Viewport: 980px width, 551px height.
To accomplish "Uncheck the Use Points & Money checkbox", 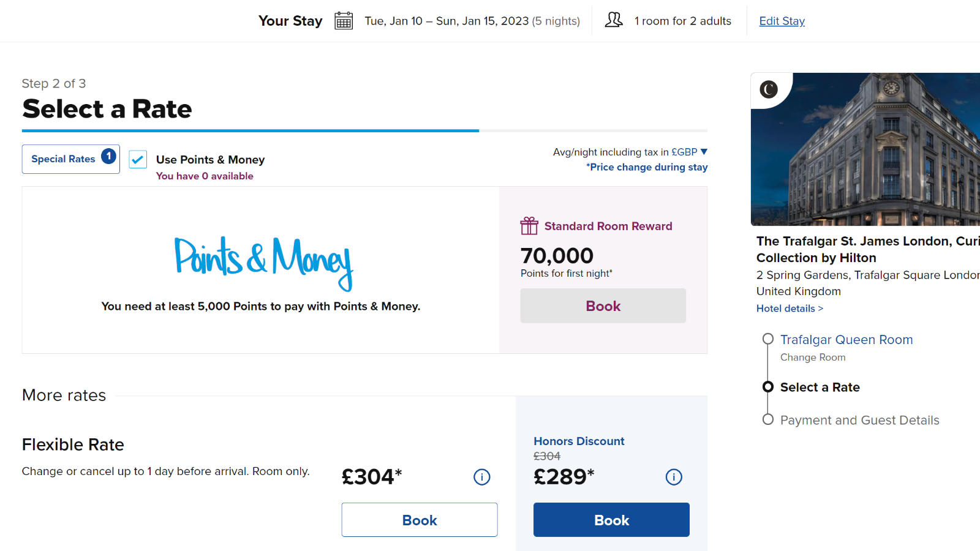I will coord(138,160).
